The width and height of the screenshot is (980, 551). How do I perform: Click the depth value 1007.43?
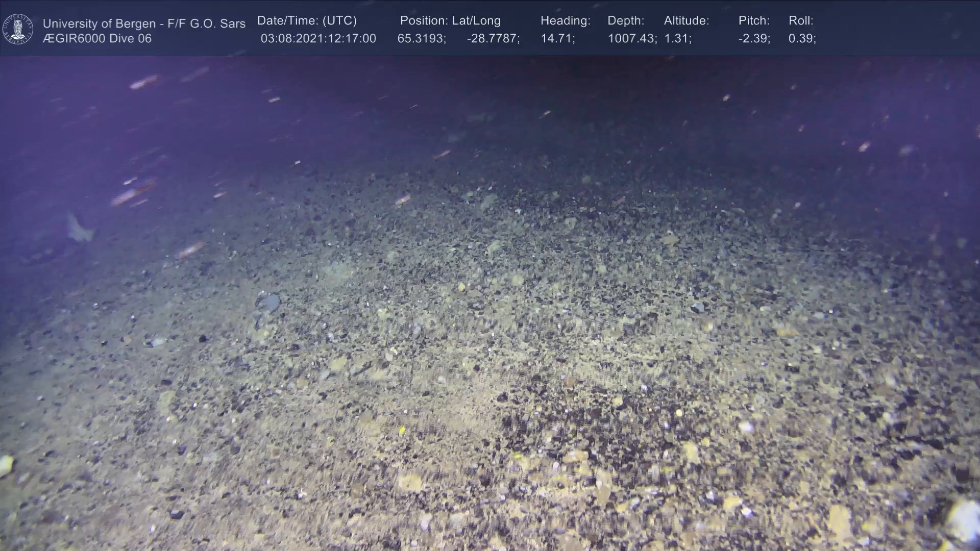[x=632, y=39]
